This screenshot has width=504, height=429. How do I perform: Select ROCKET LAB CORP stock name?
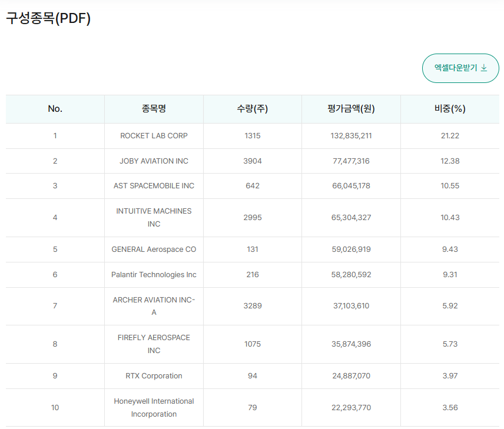point(154,135)
